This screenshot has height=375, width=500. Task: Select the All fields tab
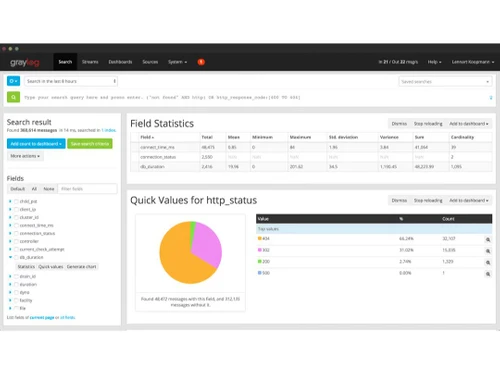point(34,189)
